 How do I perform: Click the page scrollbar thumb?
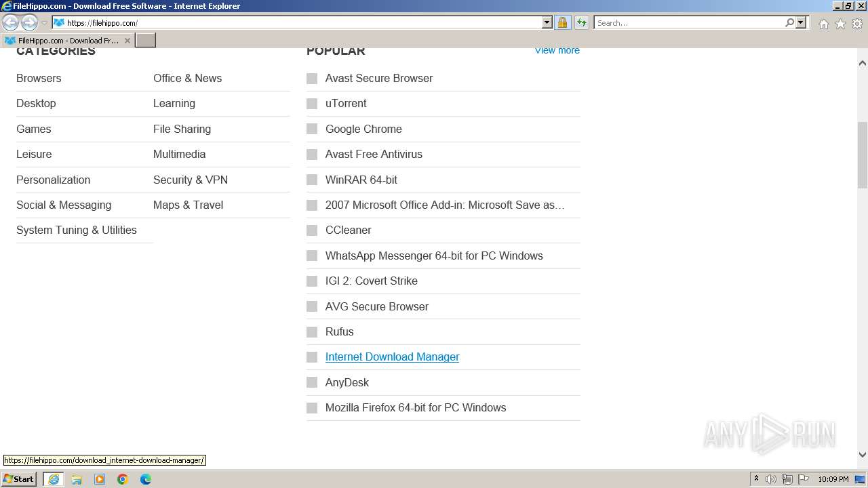(x=863, y=155)
